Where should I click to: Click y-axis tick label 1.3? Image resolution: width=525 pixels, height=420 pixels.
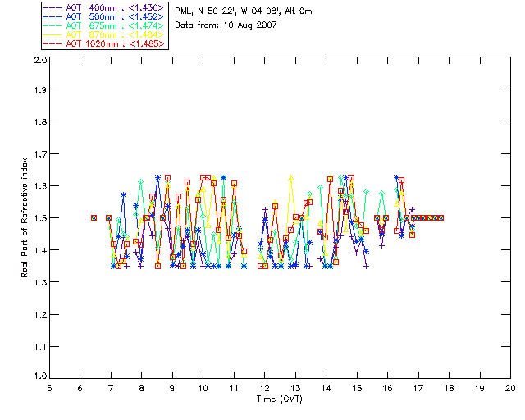(40, 283)
